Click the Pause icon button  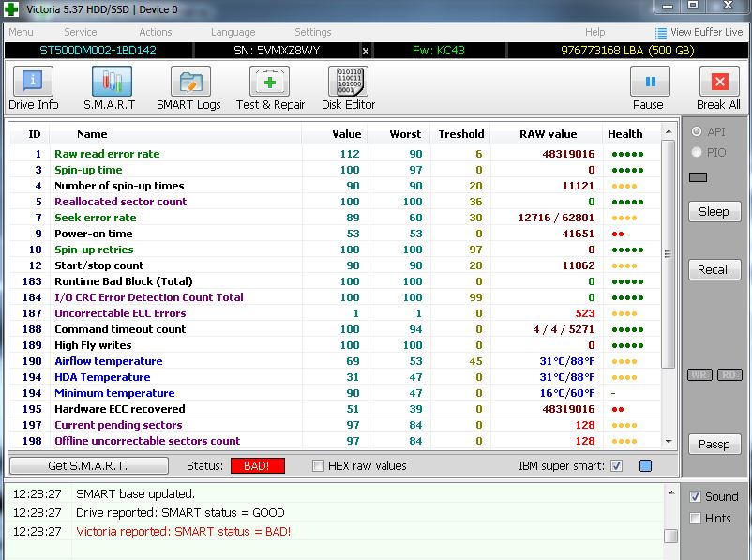pyautogui.click(x=650, y=82)
